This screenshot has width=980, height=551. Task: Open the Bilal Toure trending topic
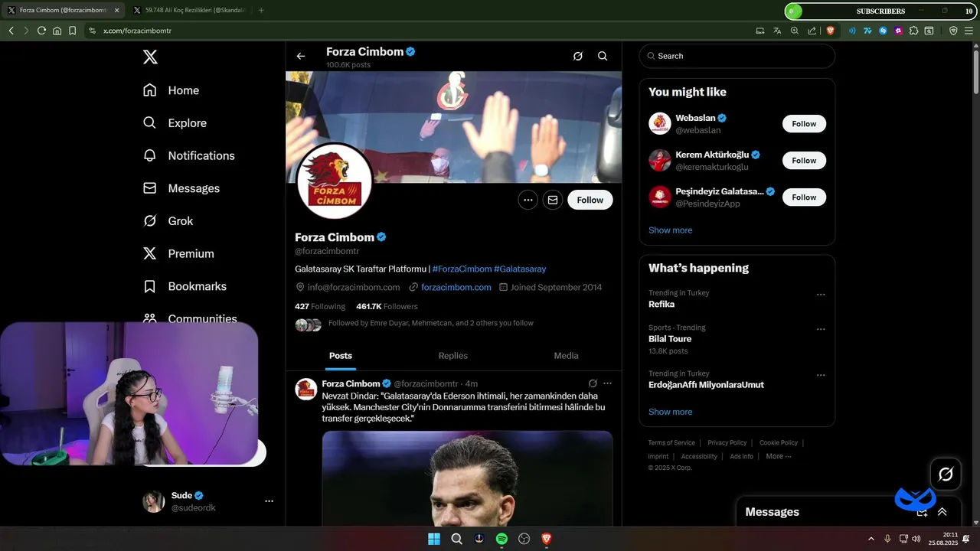coord(670,338)
